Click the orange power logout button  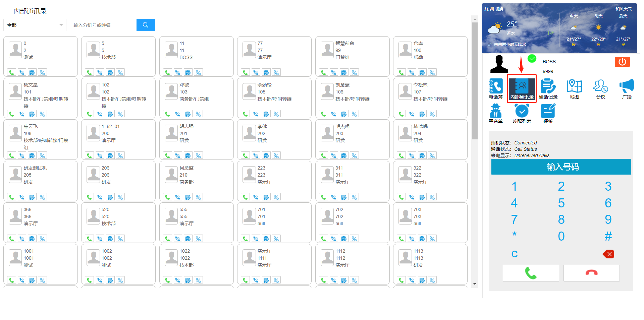click(622, 62)
